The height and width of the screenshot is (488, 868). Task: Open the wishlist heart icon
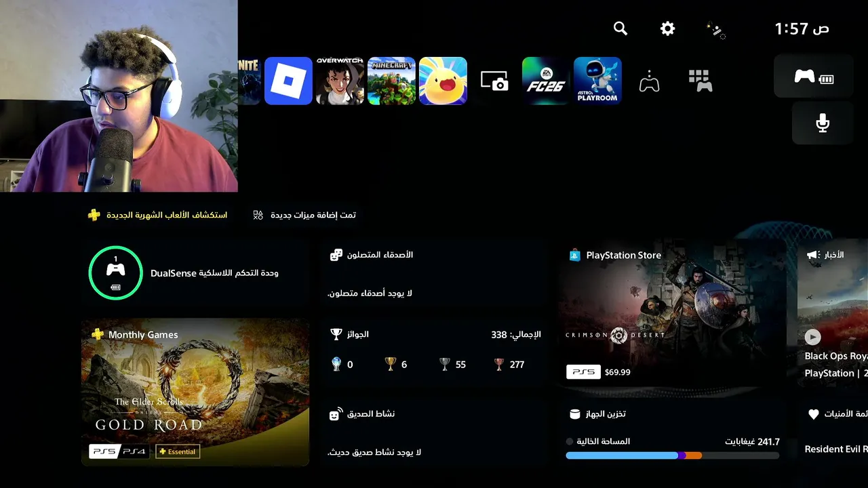coord(814,414)
